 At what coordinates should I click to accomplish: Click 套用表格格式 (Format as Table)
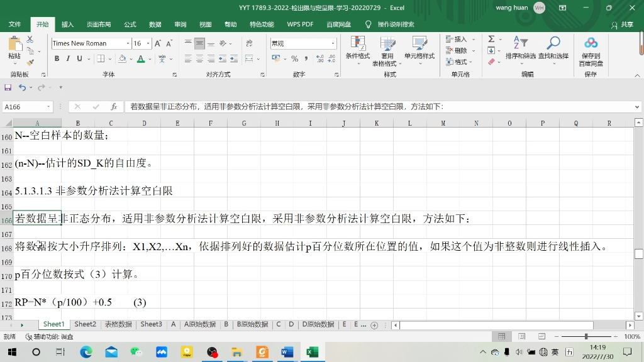[387, 47]
